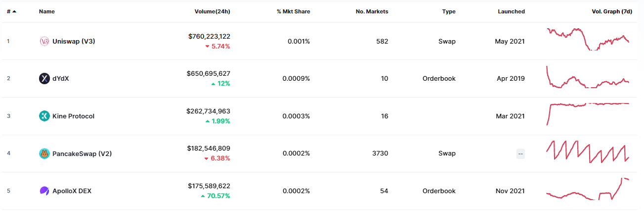Open the dYdX exchange link

[60, 78]
